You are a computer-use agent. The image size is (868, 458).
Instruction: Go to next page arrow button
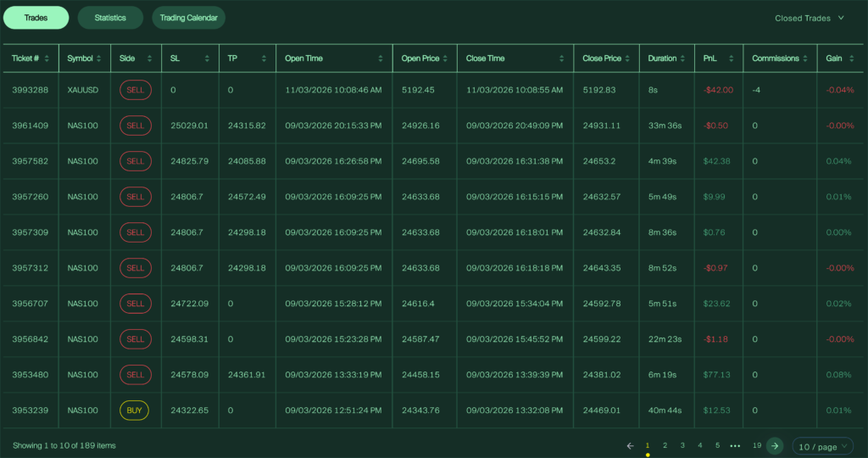click(774, 445)
